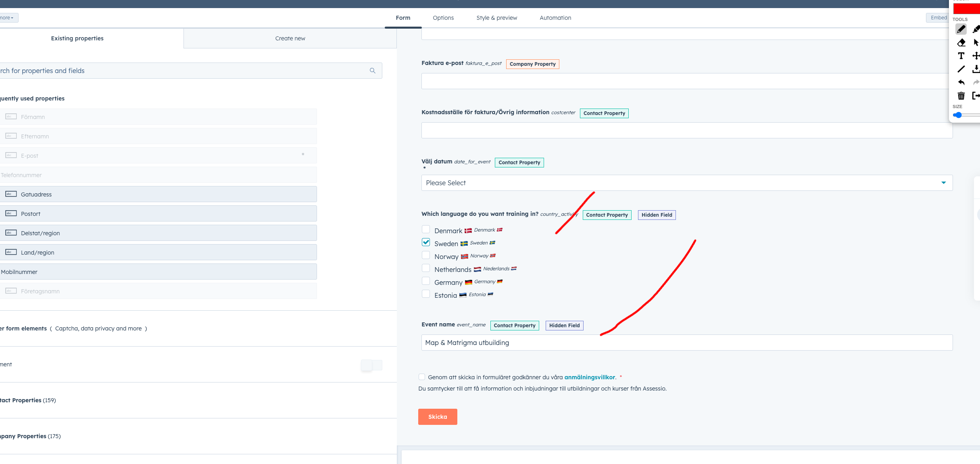Tick the anmälningsvillkor consent checkbox
This screenshot has width=980, height=464.
[x=422, y=377]
